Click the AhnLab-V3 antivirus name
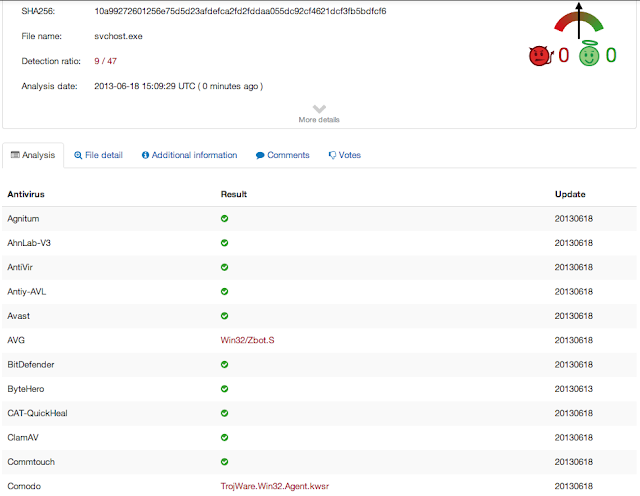 29,243
